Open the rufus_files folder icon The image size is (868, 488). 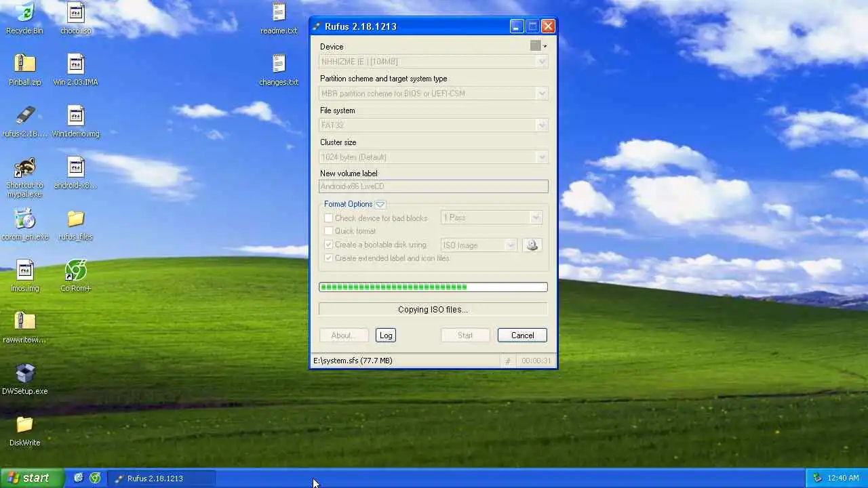[76, 218]
